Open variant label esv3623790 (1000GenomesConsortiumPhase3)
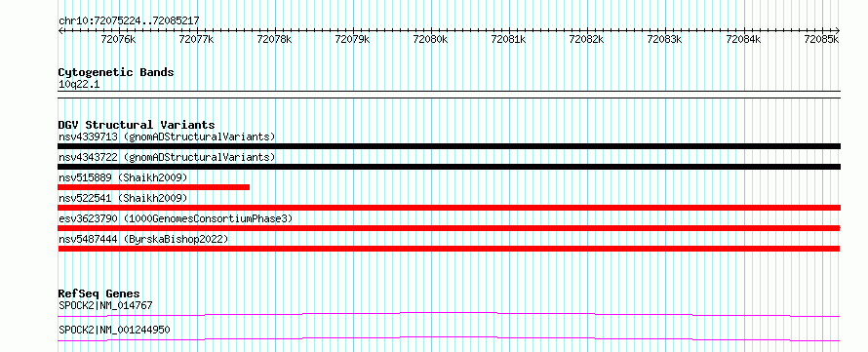Image resolution: width=868 pixels, height=352 pixels. tap(176, 218)
